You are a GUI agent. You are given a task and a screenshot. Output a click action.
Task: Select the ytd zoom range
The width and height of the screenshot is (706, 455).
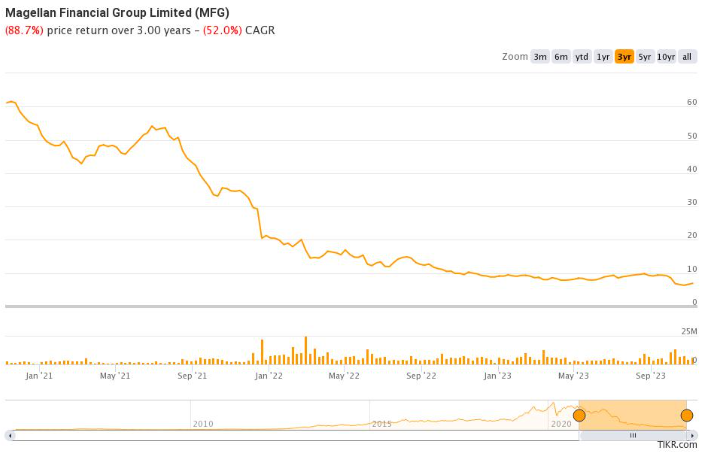(x=582, y=57)
